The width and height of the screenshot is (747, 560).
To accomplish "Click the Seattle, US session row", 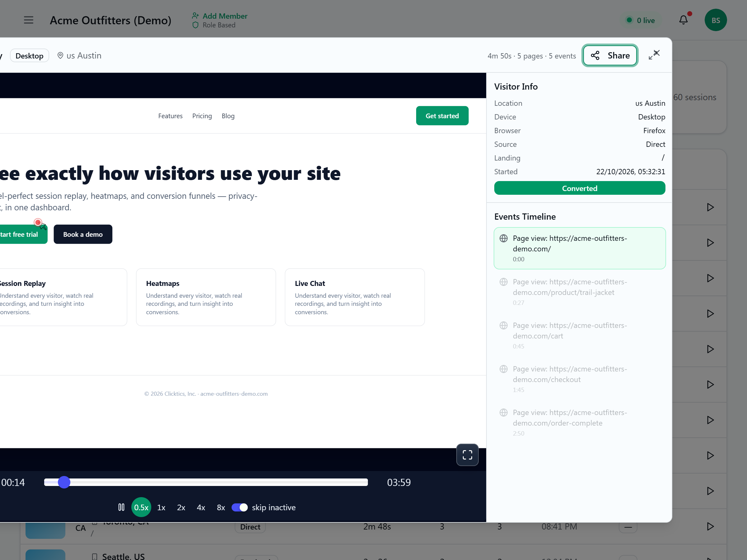I will tap(373, 552).
